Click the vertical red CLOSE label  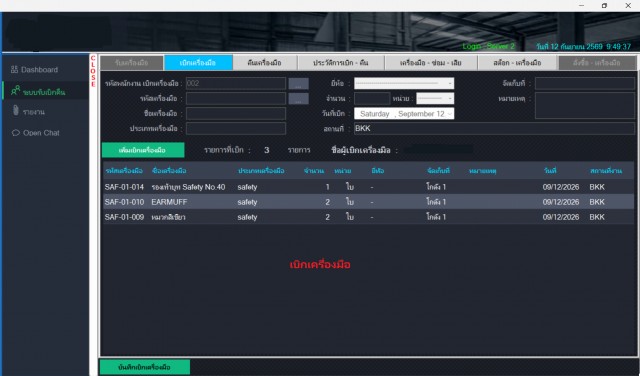[x=93, y=71]
